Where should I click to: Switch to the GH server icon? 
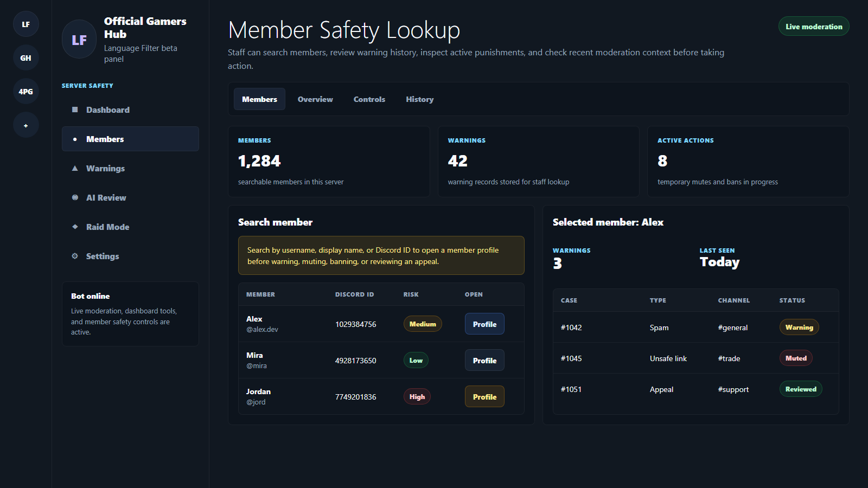point(25,58)
